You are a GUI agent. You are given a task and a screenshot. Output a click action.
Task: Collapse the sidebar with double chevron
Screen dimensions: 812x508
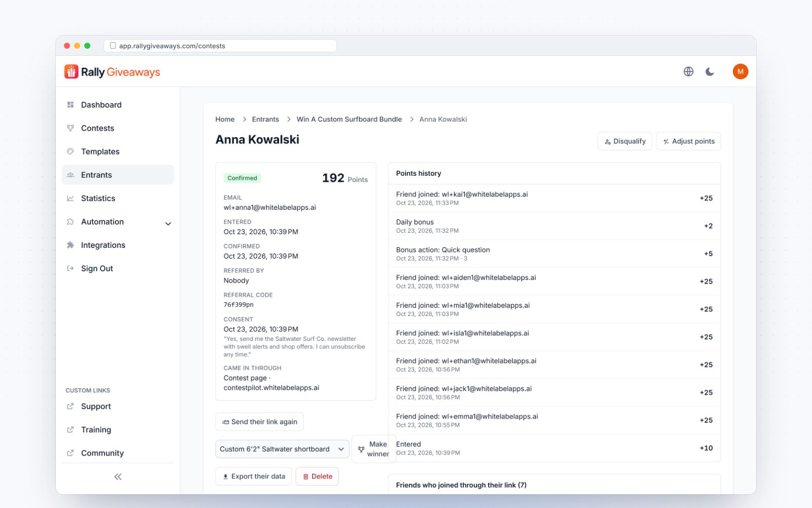pos(118,477)
